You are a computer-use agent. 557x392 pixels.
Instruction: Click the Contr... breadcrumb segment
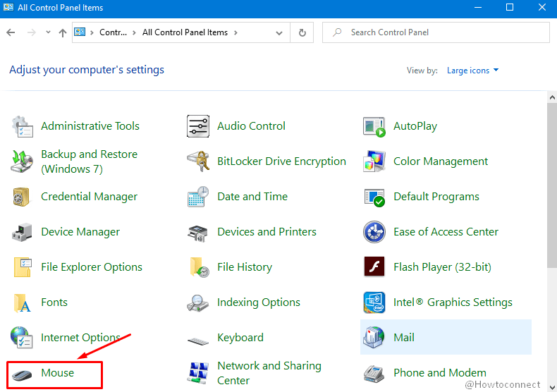pos(113,32)
